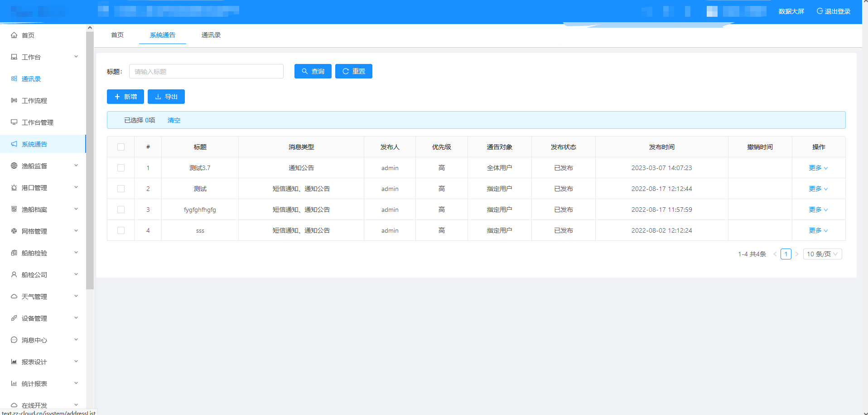Click the 标题 search input field
Screen dimensions: 868x415
[206, 71]
